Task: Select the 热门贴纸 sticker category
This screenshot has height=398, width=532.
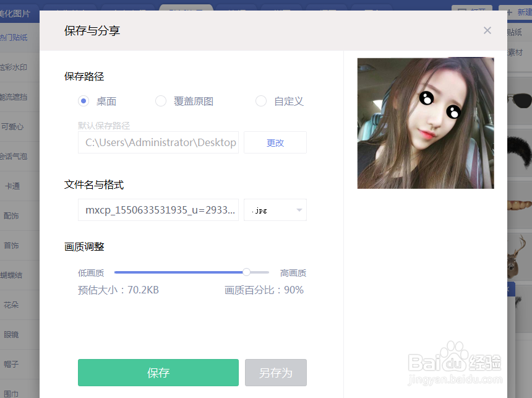Action: pos(14,36)
